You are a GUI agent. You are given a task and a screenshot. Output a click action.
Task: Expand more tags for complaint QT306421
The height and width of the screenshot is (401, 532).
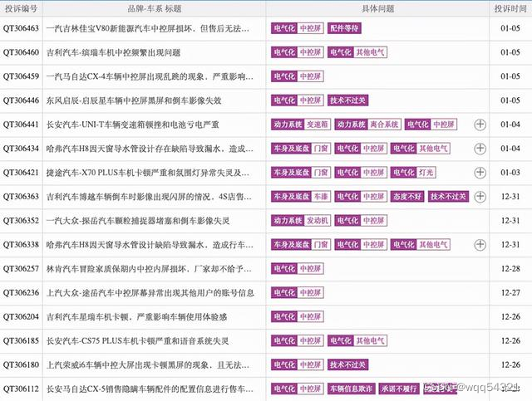[x=480, y=173]
